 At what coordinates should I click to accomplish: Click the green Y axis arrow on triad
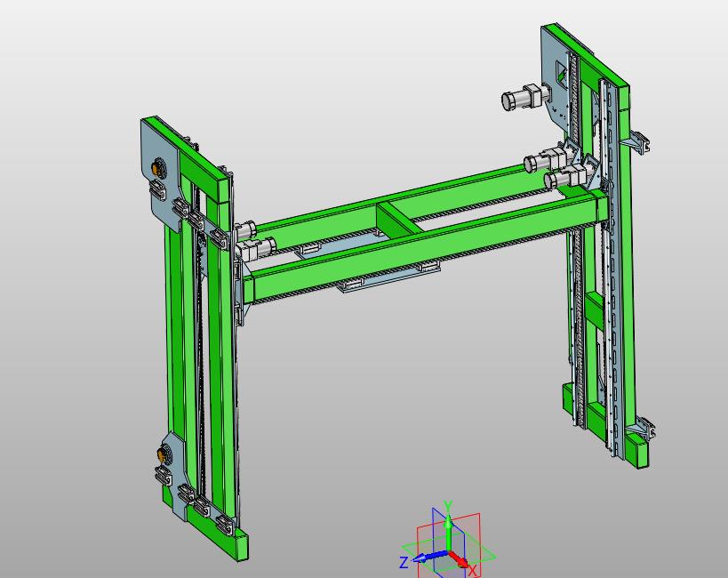pos(448,533)
